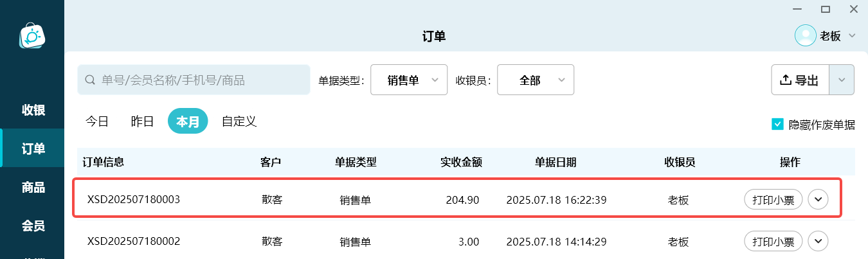868x259 pixels.
Task: Click the app logo icon in sidebar
Action: pos(32,37)
